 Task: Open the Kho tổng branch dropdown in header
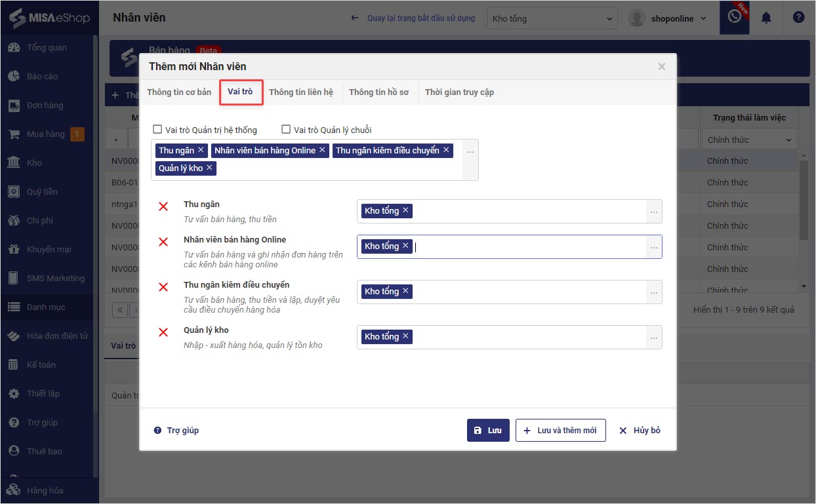(x=552, y=18)
